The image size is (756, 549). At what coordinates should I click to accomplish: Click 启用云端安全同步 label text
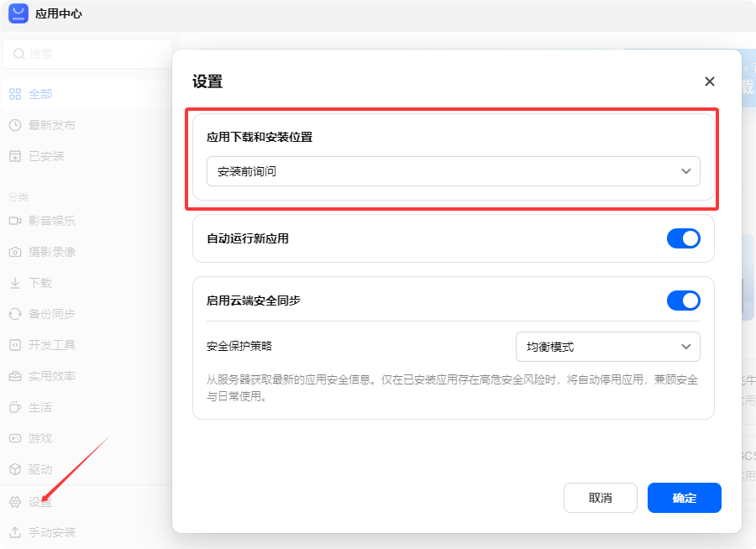pos(254,301)
